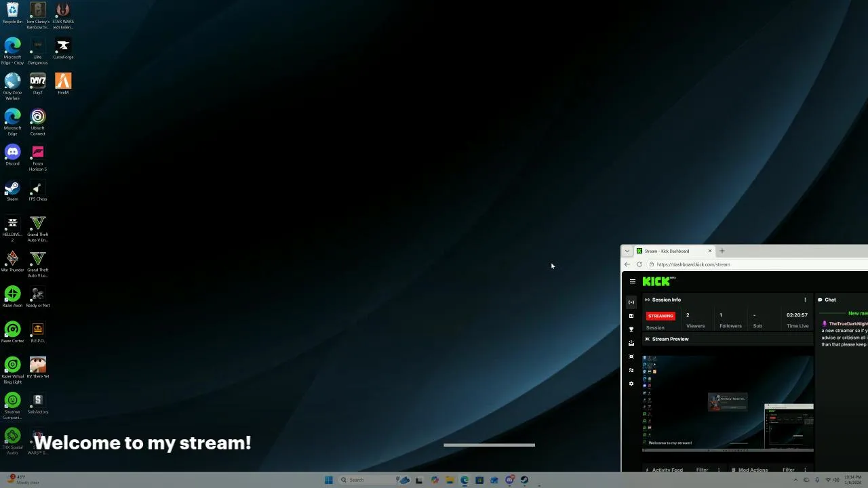Image resolution: width=868 pixels, height=488 pixels.
Task: Open Gray Zone Warfare shortcut
Action: [12, 86]
